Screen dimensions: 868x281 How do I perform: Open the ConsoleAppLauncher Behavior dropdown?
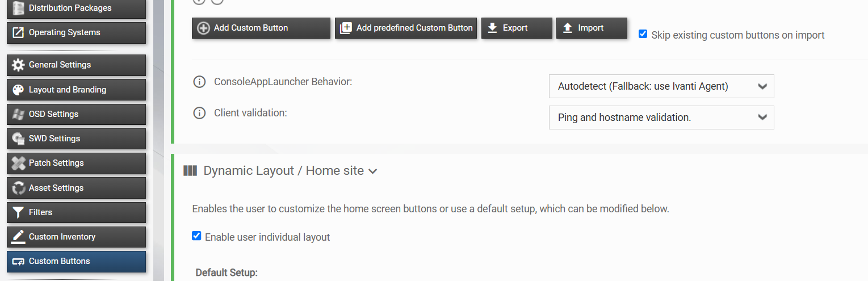pos(661,86)
